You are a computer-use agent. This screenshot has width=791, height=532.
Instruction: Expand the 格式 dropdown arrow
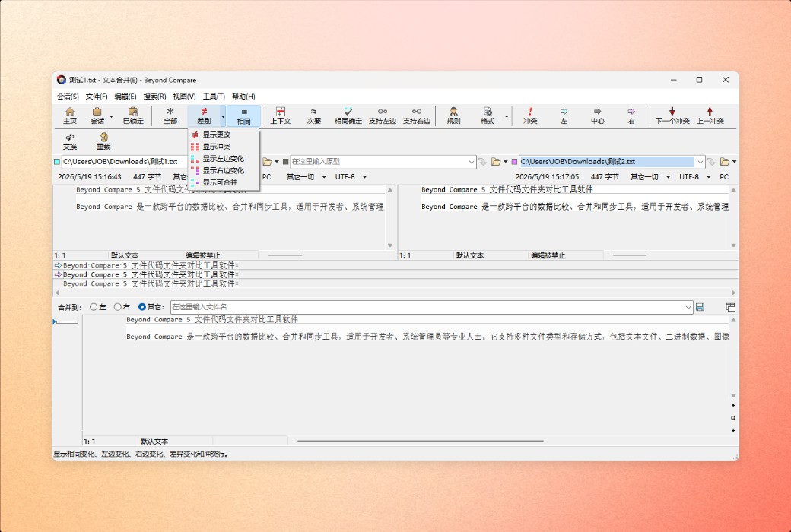(507, 117)
